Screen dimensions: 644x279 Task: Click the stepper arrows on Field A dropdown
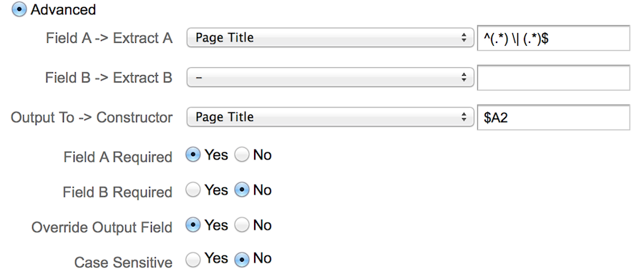(464, 38)
